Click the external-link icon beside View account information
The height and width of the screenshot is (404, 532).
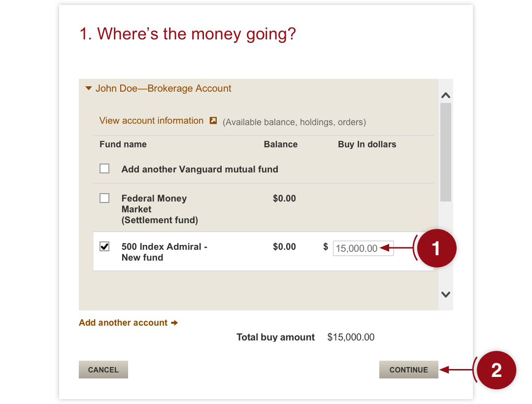point(213,120)
